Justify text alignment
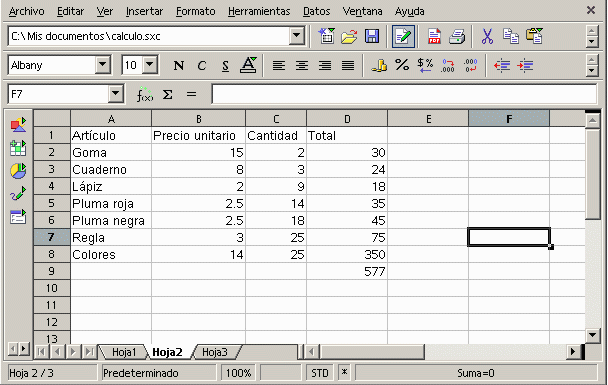Screen dimensions: 608x385 [x=348, y=65]
